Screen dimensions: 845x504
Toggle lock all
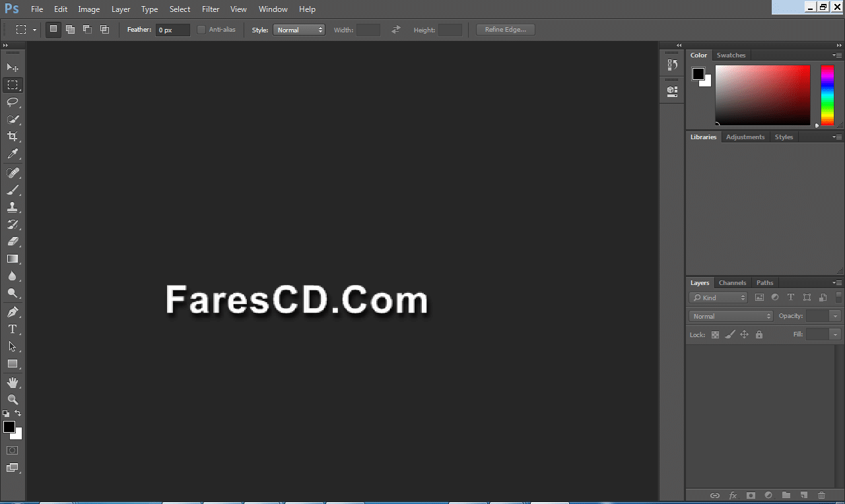(x=759, y=335)
